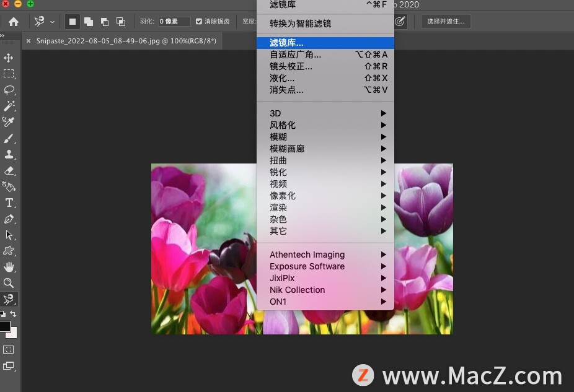This screenshot has width=574, height=392.
Task: Select the Eraser tool
Action: (x=9, y=171)
